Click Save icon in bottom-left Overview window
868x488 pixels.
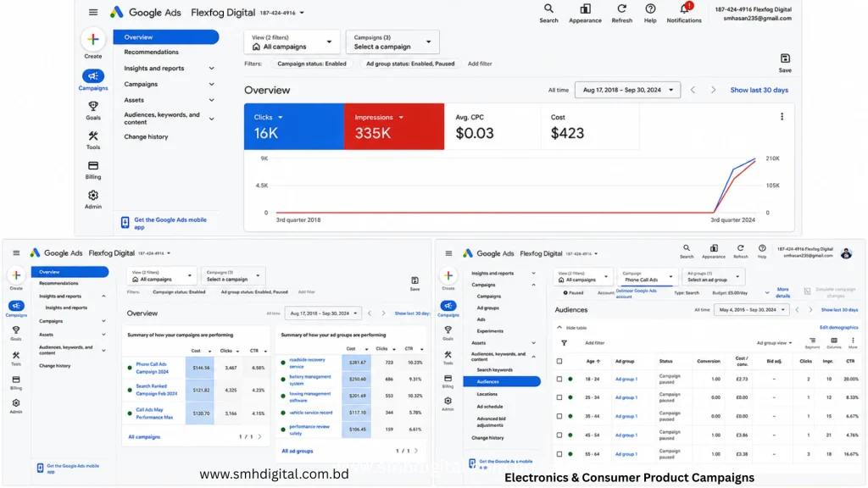pos(415,280)
